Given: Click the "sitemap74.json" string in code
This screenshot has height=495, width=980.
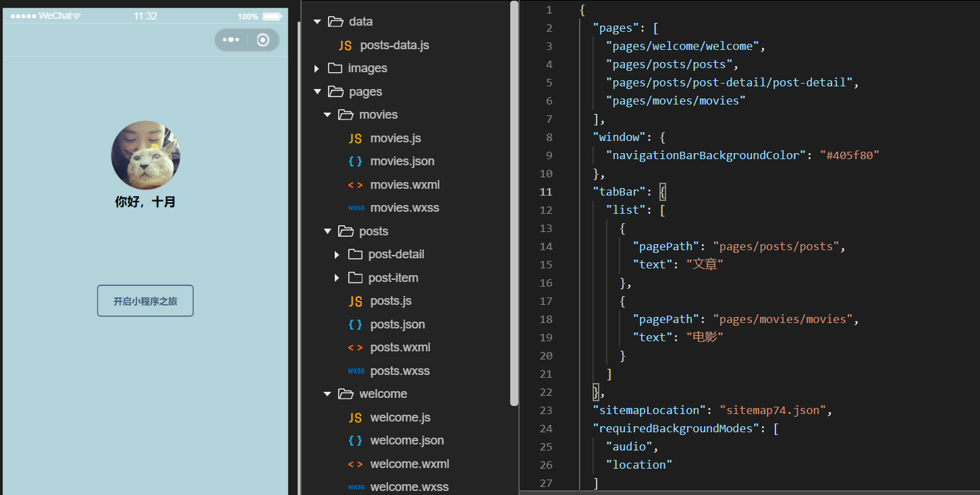Looking at the screenshot, I should coord(773,410).
